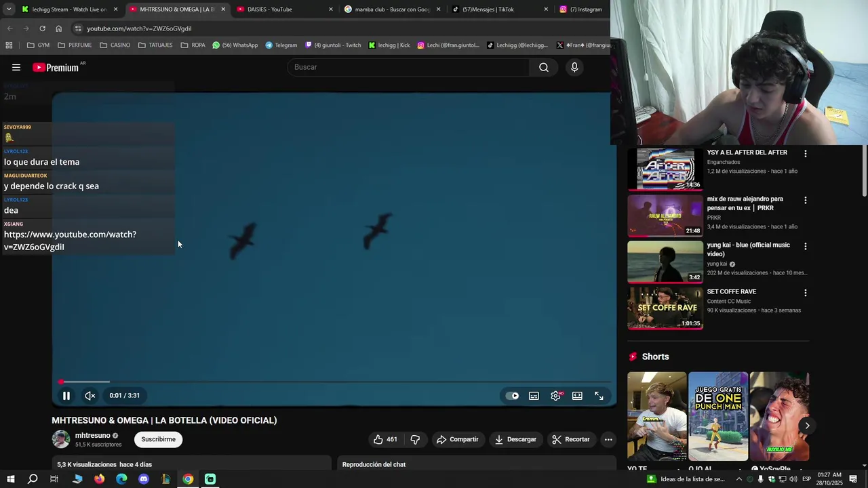
Task: Open the YouTube guide hamburger menu
Action: point(16,67)
